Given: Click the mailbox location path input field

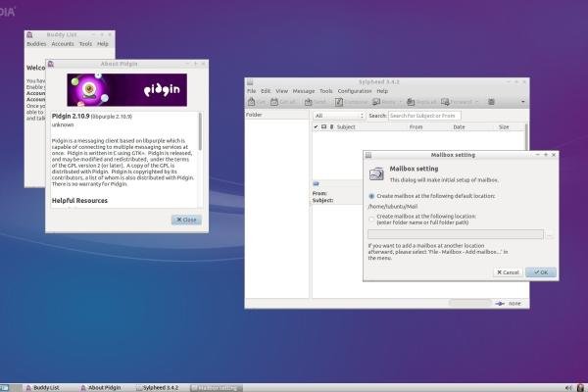Looking at the screenshot, I should point(456,234).
